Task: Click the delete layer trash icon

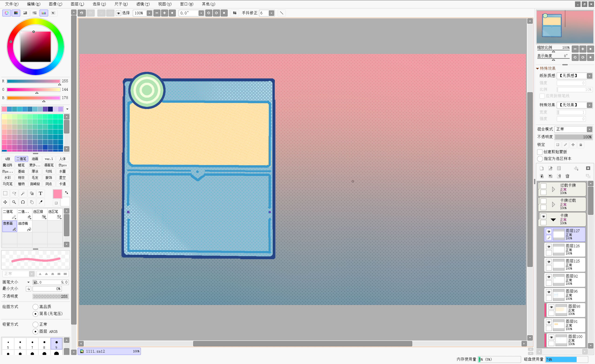Action: click(x=567, y=176)
